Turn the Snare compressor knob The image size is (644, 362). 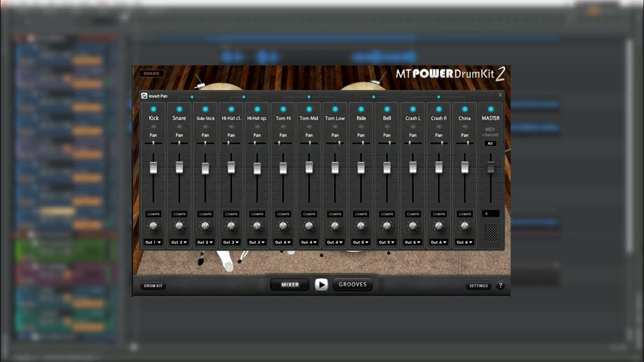[179, 226]
